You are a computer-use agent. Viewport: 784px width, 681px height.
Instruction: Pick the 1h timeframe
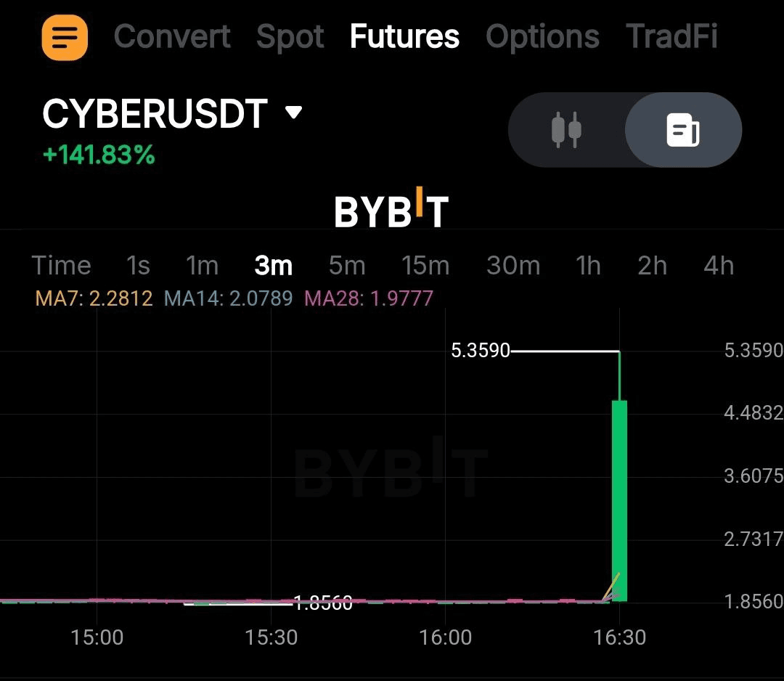coord(588,265)
